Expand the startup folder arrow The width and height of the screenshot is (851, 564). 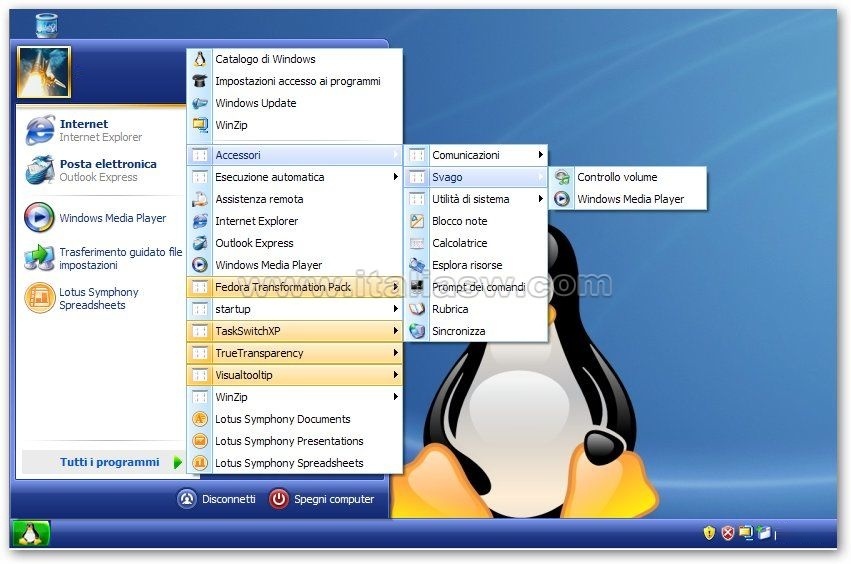396,309
